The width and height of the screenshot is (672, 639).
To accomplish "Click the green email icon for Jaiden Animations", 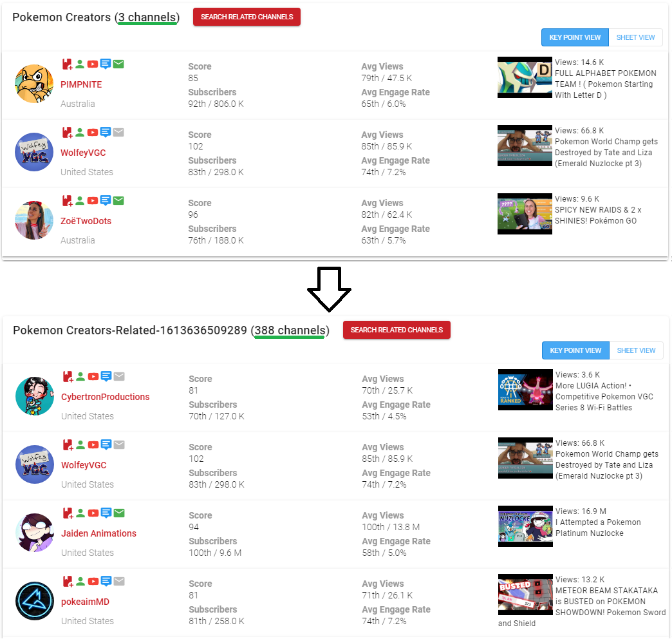I will (120, 513).
